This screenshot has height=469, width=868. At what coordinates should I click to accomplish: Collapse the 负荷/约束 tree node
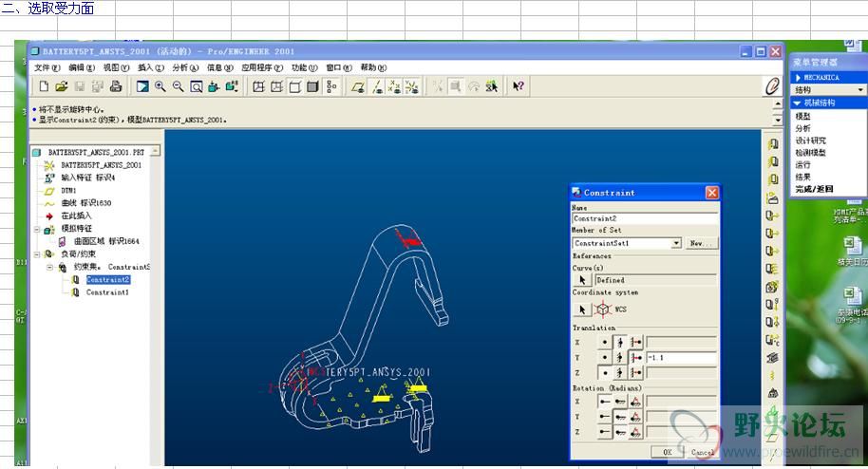(x=37, y=254)
